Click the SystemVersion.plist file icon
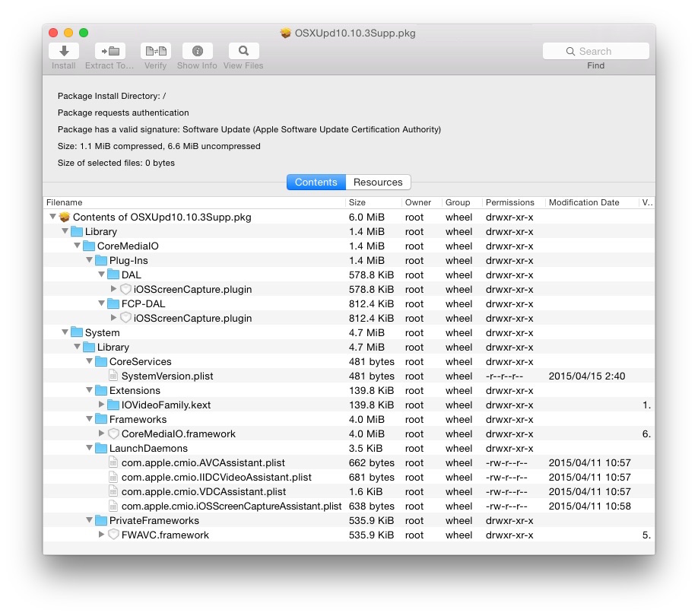Viewport: 698px width, 616px height. tap(113, 376)
